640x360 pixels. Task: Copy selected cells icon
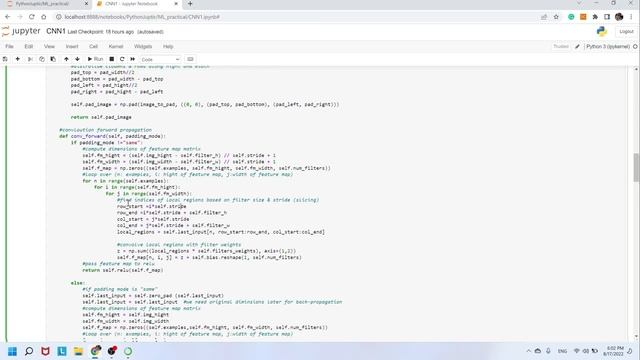click(42, 59)
